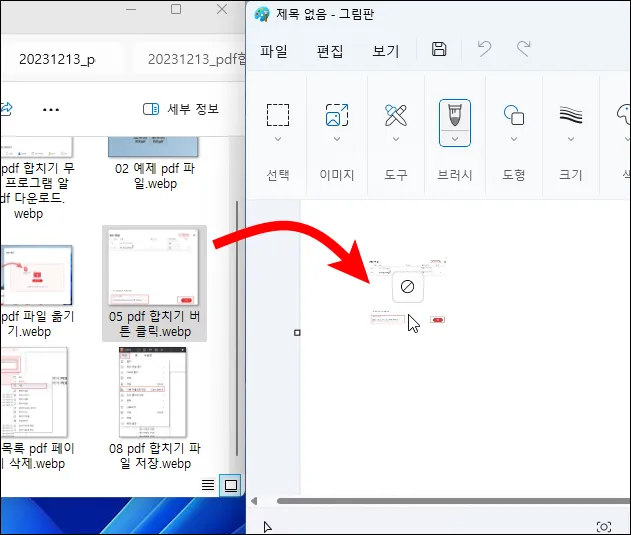Close the File Explorer window
The image size is (631, 535).
[222, 9]
